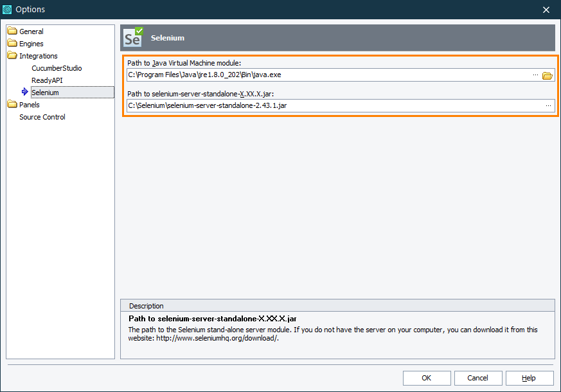This screenshot has width=561, height=392.
Task: Open the folder browse icon for Java path
Action: [548, 75]
